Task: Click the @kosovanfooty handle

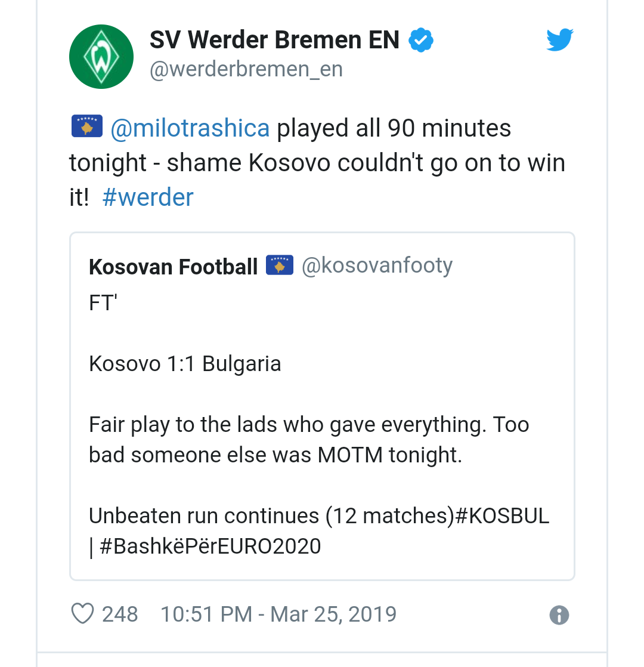Action: 377,266
